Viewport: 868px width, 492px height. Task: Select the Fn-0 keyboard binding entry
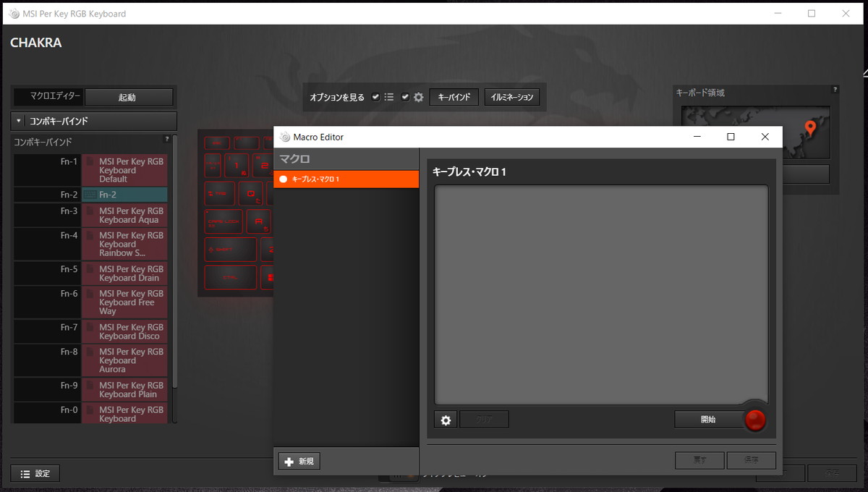[124, 413]
